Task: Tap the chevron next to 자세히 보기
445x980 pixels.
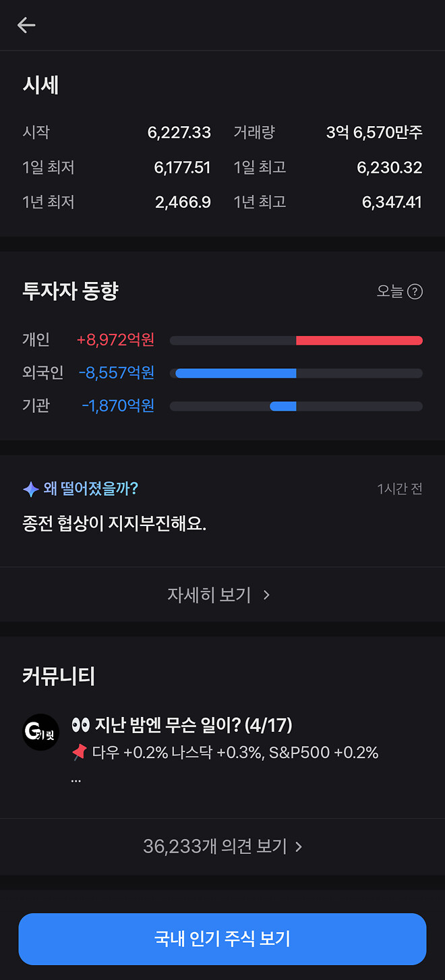Action: [x=266, y=595]
